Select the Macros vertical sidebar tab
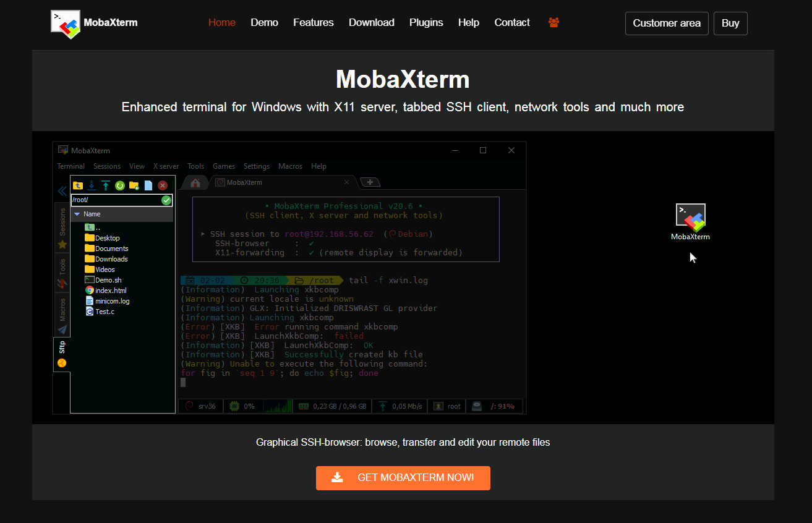The image size is (812, 523). (x=62, y=314)
